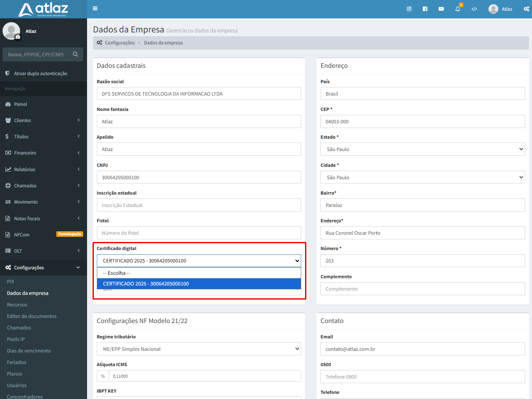The width and height of the screenshot is (532, 399).
Task: Click the hamburger menu toggle icon
Action: [95, 9]
